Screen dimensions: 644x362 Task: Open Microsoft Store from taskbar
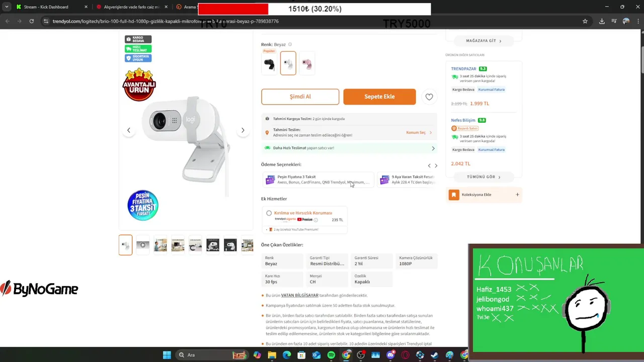point(301,355)
